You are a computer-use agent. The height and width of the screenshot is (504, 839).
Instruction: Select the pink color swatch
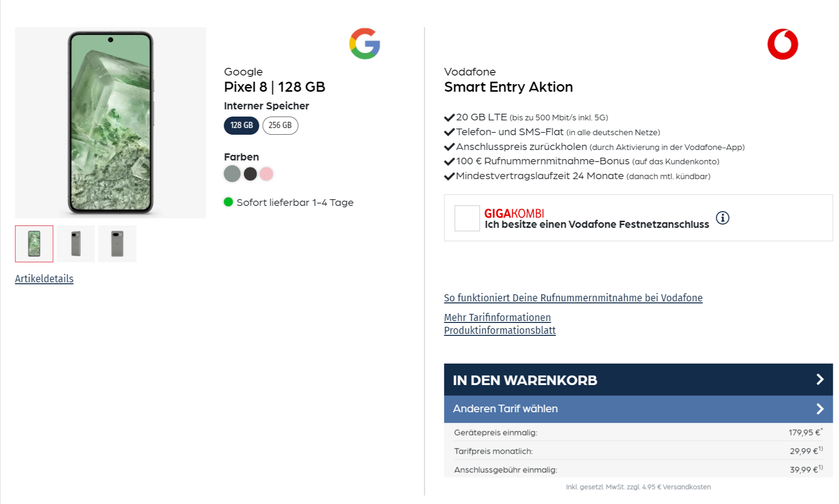(267, 173)
